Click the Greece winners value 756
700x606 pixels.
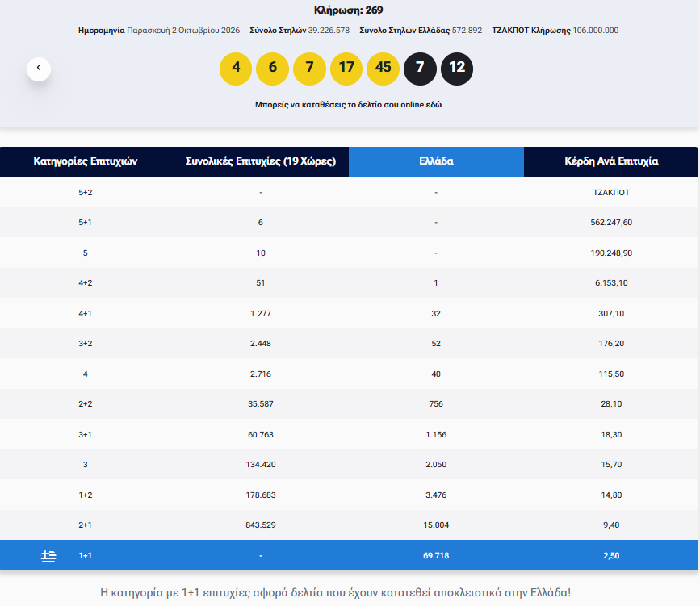click(x=436, y=403)
